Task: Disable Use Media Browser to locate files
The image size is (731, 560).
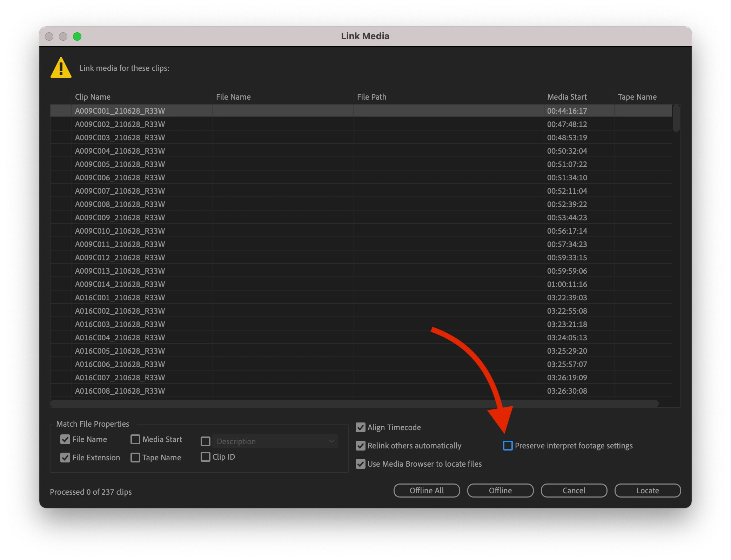Action: coord(361,464)
